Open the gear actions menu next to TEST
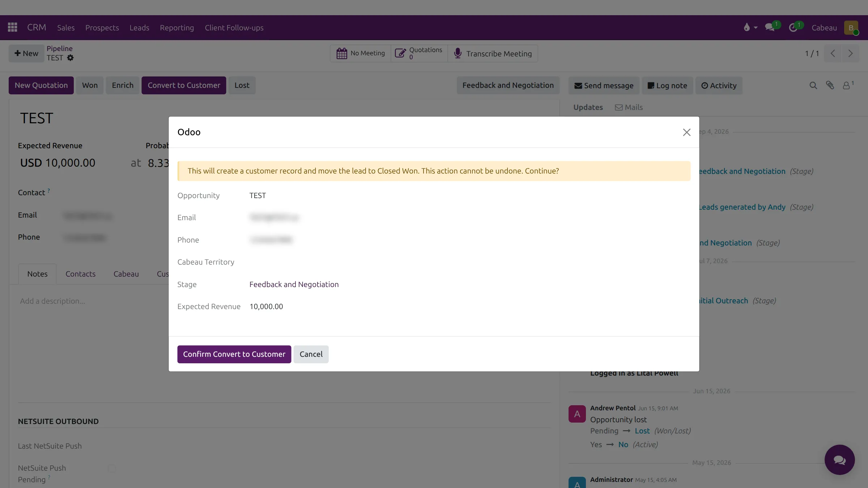 pos(71,58)
